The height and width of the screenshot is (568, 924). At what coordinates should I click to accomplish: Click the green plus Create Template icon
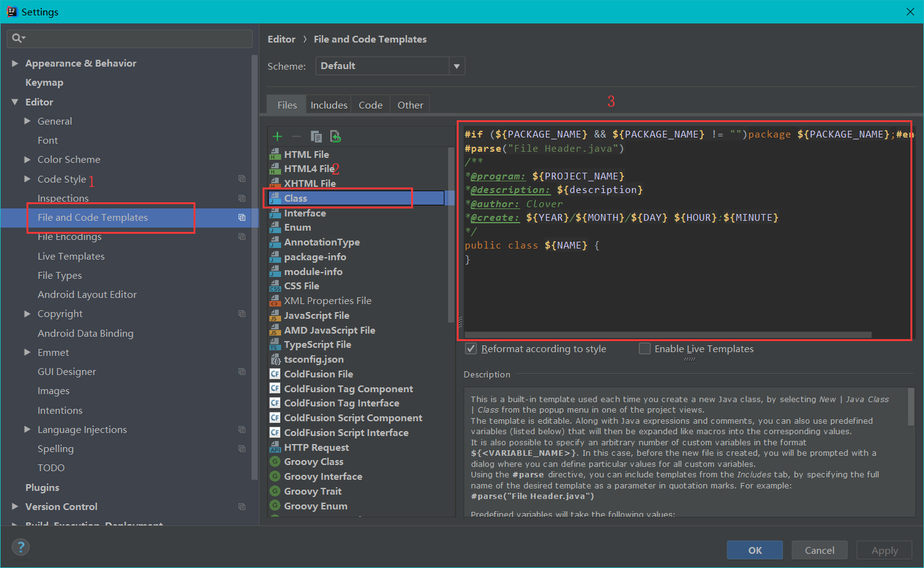click(277, 136)
